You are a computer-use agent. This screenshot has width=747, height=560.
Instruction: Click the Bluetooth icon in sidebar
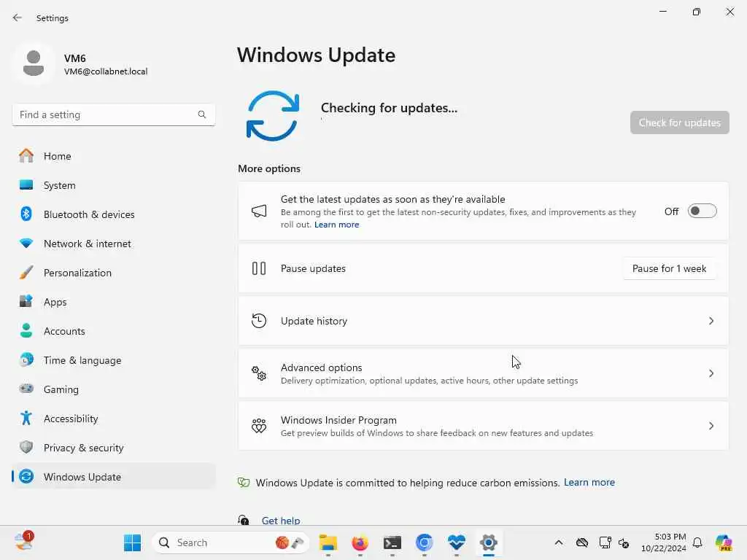click(x=26, y=214)
